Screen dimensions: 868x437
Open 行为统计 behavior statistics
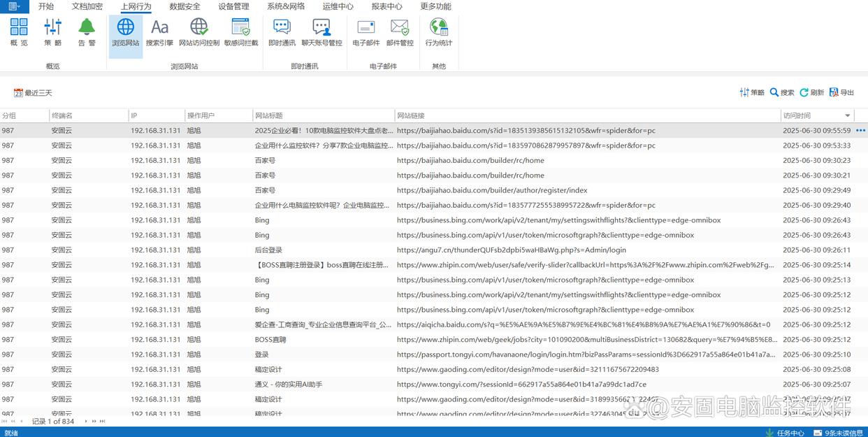(439, 33)
